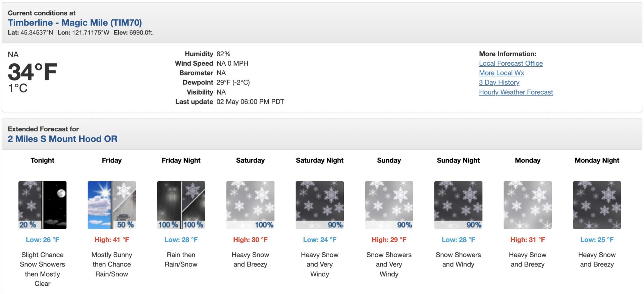Click the Friday day heading

[x=112, y=160]
